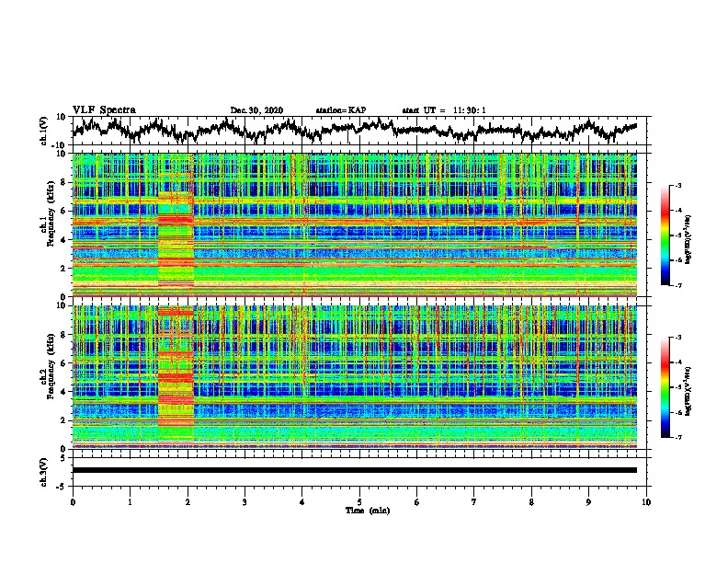728x563 pixels.
Task: Click the "-3" value atop the ch.2 colorbar
Action: point(678,338)
